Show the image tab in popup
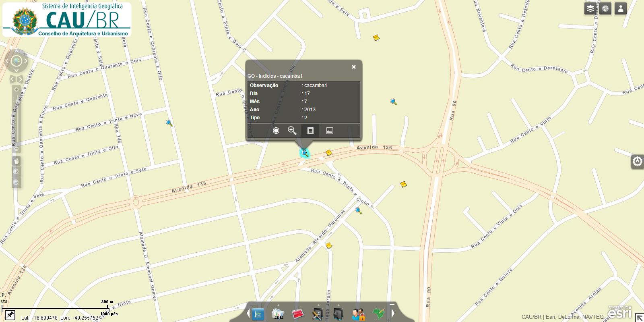The image size is (644, 322). point(329,131)
